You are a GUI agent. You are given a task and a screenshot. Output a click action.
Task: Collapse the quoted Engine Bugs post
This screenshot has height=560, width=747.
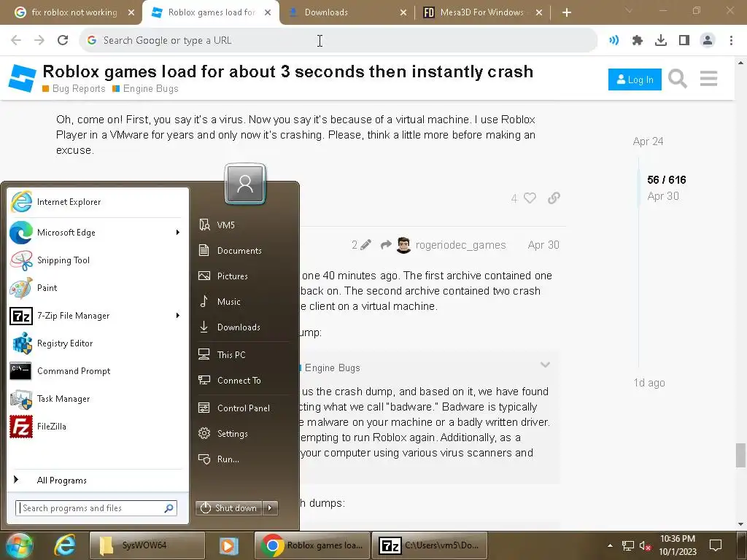545,365
